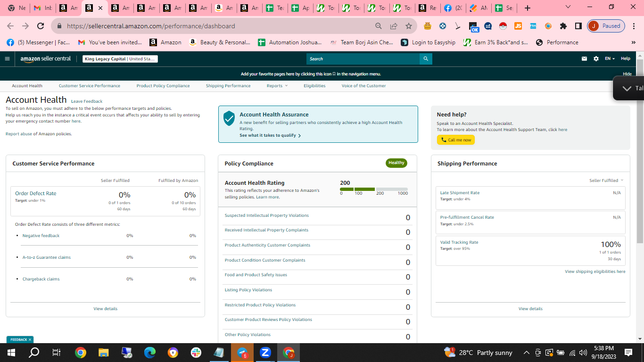Open the Windows notification center icon
This screenshot has width=644, height=362.
coord(628,353)
